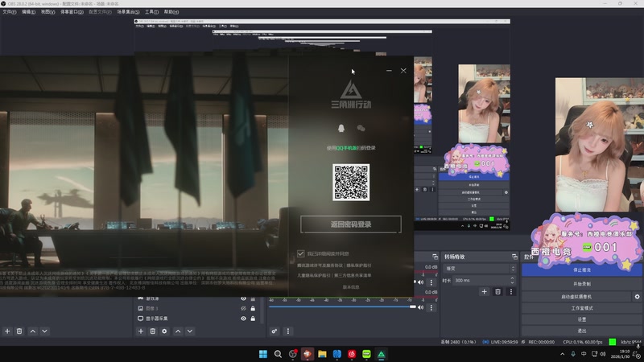Remove the selected source using the Sources trash icon

(x=153, y=331)
